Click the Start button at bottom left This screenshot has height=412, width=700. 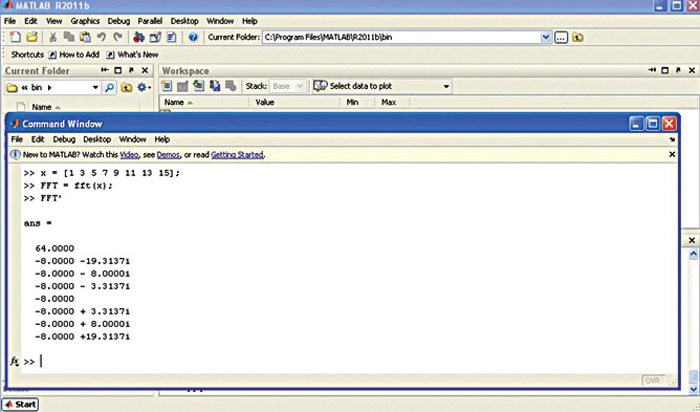pyautogui.click(x=22, y=404)
